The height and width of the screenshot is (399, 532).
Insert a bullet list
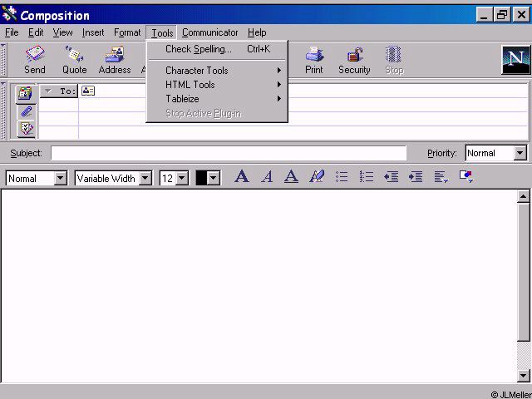[x=342, y=177]
